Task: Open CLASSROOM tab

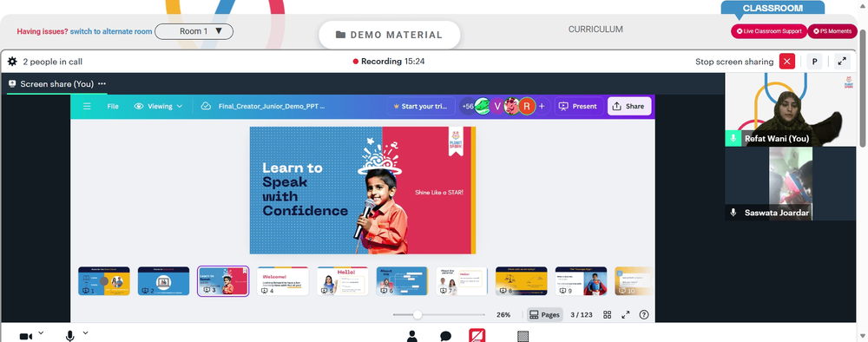Action: [x=773, y=9]
